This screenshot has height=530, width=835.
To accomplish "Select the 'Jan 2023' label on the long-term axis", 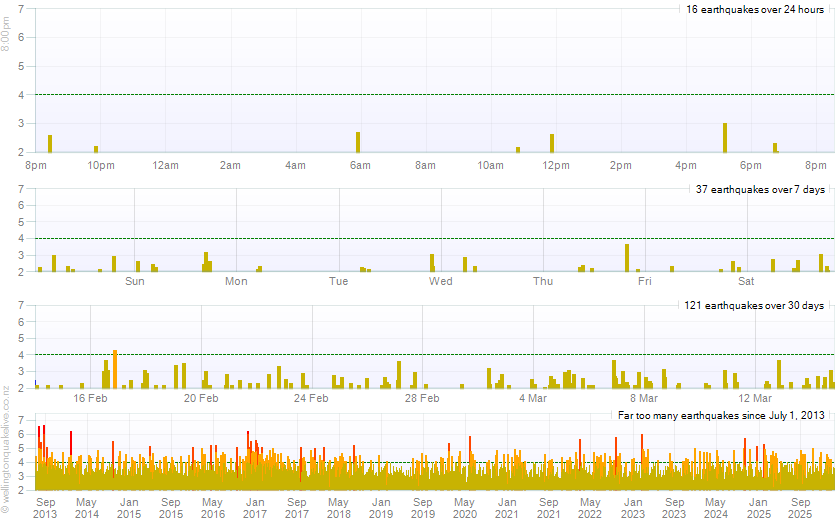I will click(633, 507).
